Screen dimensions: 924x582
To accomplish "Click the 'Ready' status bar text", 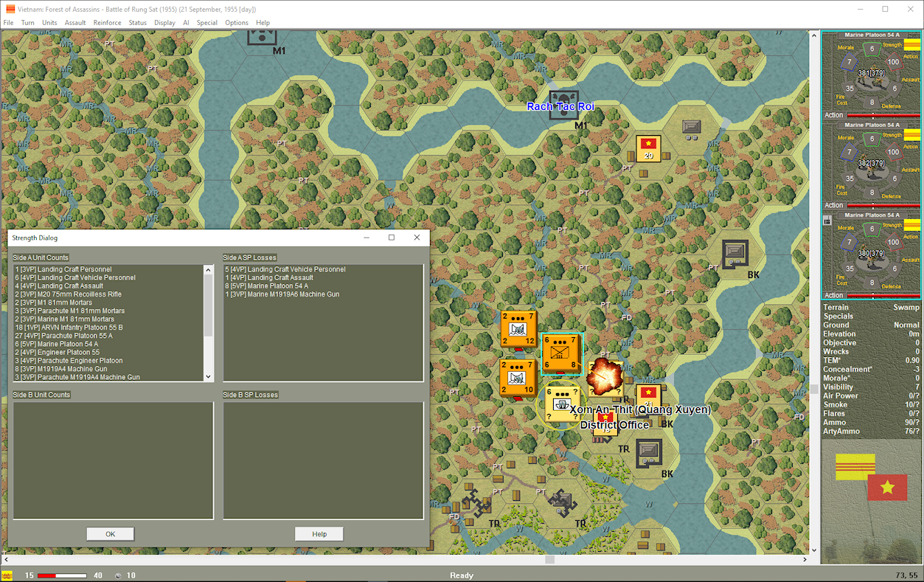I will [462, 575].
